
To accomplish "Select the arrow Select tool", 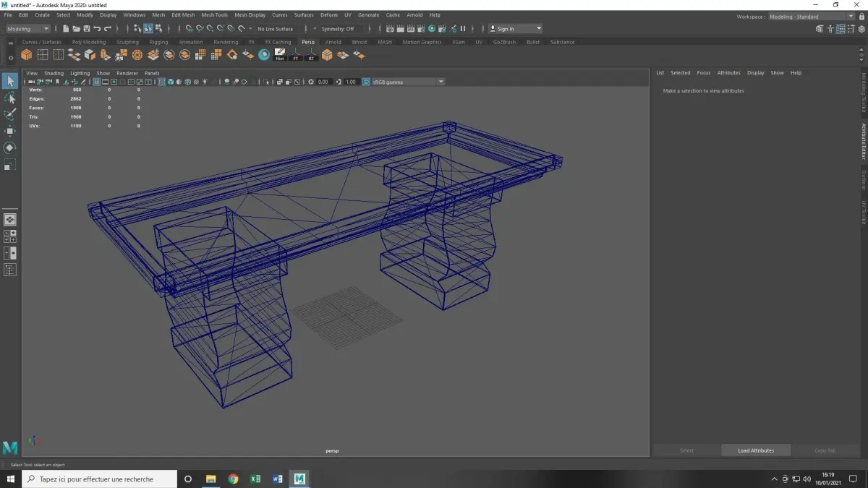I will coord(10,81).
